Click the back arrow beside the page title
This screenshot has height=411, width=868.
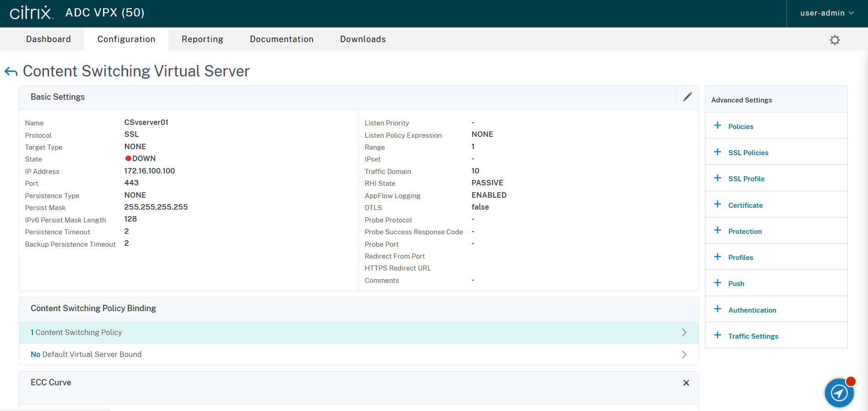[x=11, y=71]
